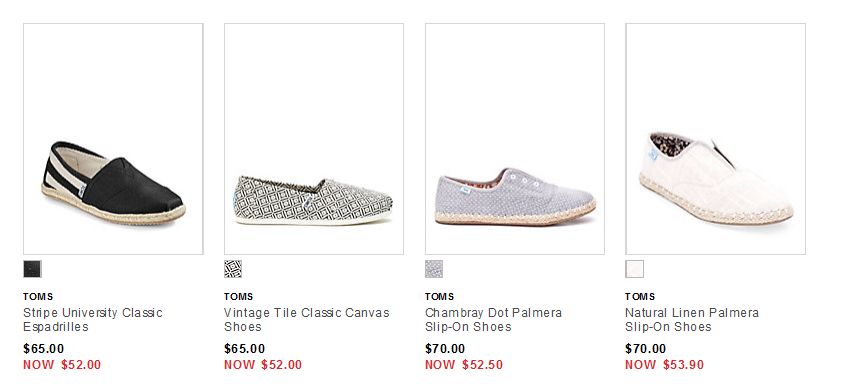Select the black color swatch under Stripe University
The image size is (849, 391).
tap(32, 269)
